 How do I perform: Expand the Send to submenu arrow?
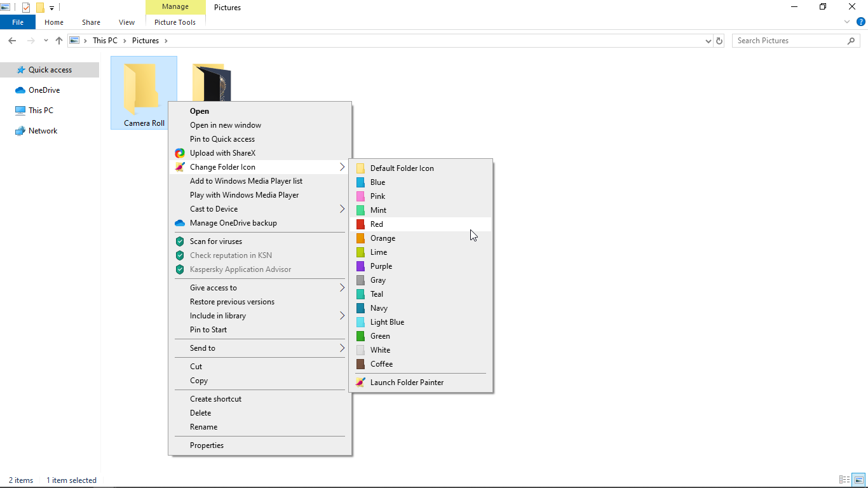click(x=342, y=348)
